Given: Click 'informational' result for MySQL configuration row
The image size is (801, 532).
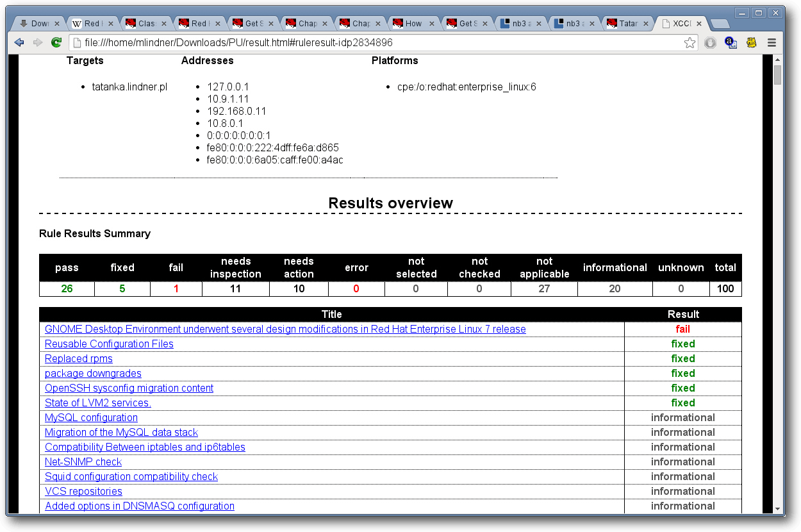Looking at the screenshot, I should point(683,418).
